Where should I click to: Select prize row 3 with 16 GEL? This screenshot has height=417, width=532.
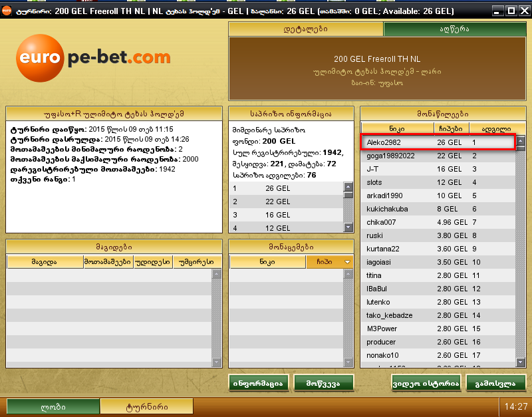(287, 215)
